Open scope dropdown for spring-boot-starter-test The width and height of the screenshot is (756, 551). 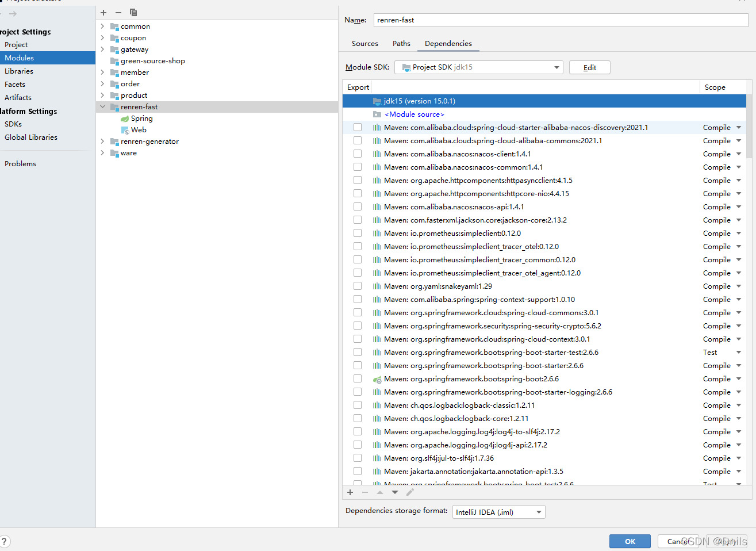pyautogui.click(x=739, y=353)
